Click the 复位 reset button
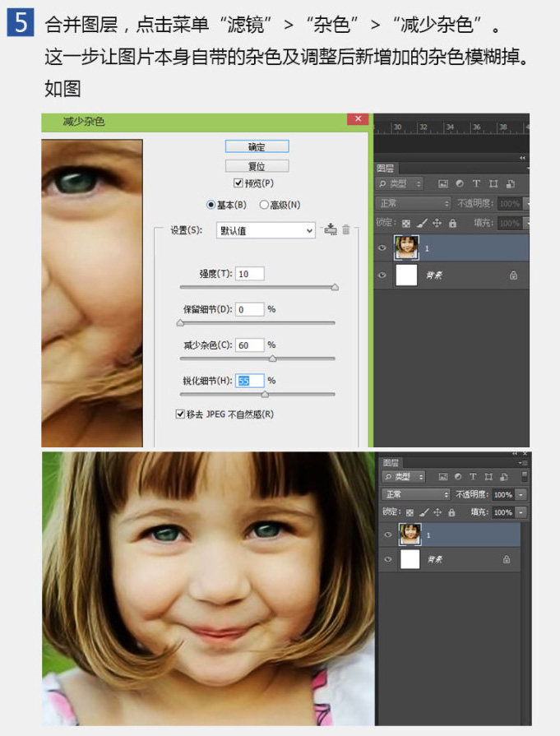 (257, 166)
